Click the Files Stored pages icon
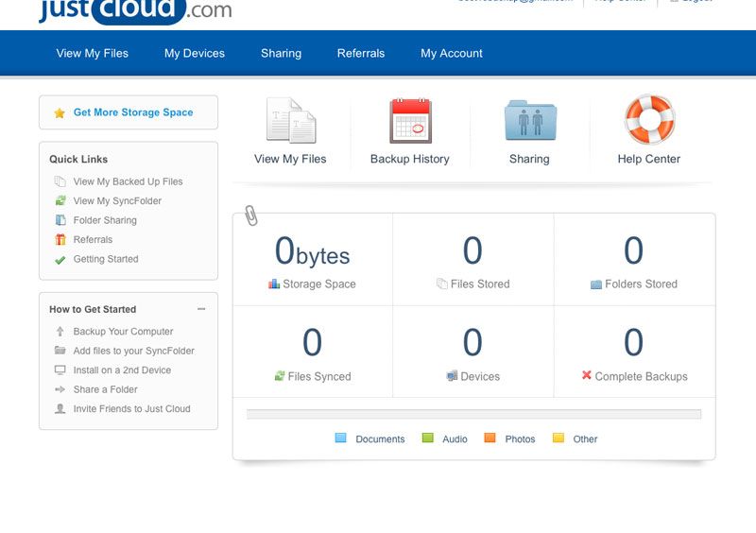Screen dimensions: 756x533 [x=441, y=284]
